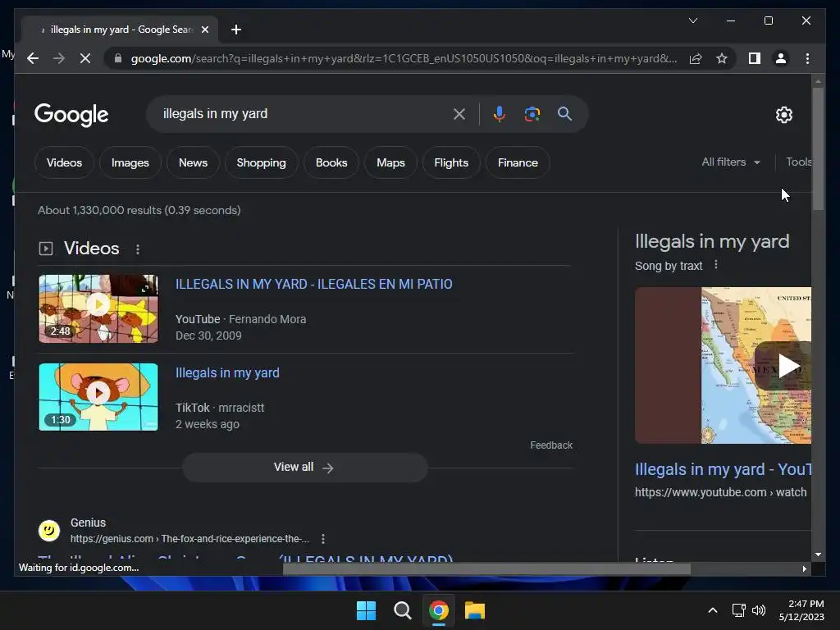Click View all videos button
This screenshot has height=630, width=840.
tap(305, 467)
